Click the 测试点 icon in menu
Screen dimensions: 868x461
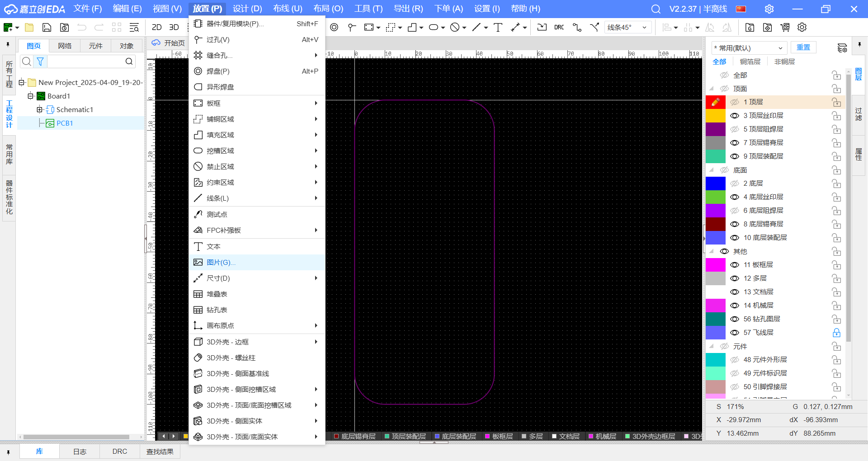[198, 214]
